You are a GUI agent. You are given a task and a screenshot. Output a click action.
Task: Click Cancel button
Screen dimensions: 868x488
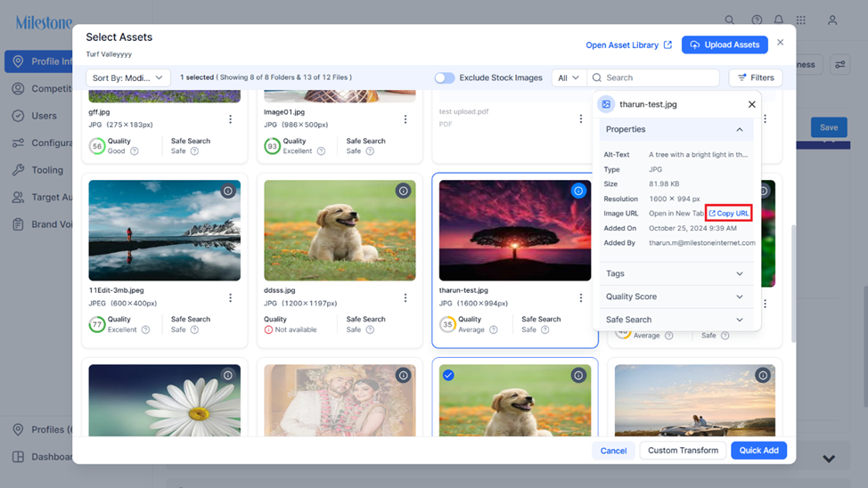click(x=613, y=451)
